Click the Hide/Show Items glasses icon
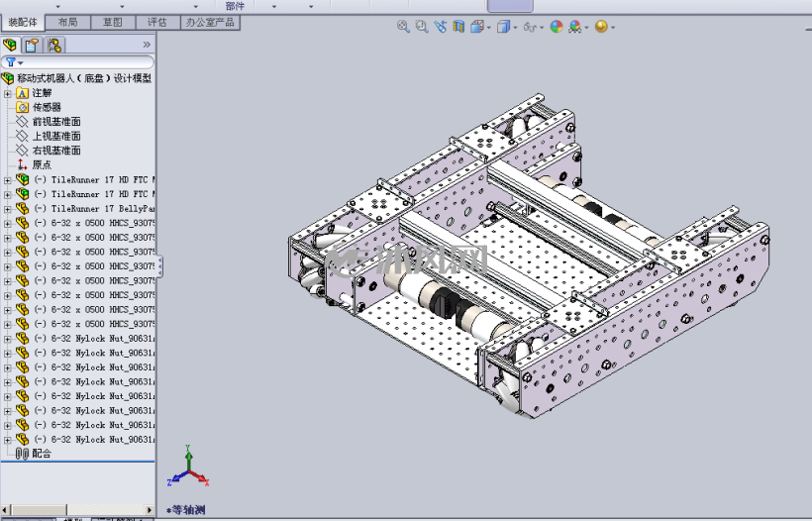The image size is (812, 521). point(529,27)
